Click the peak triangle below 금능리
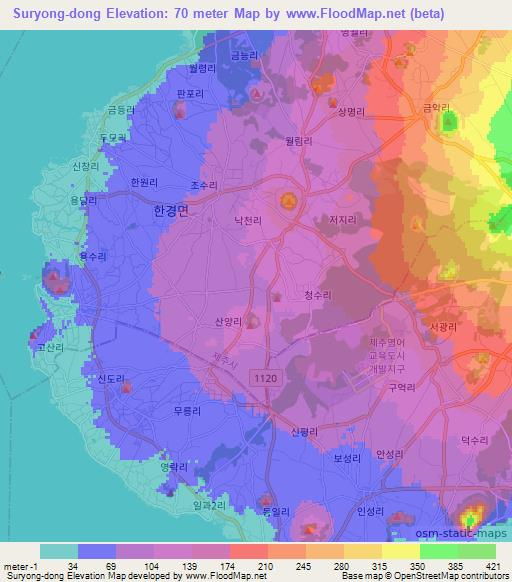This screenshot has height=582, width=512. click(x=256, y=94)
